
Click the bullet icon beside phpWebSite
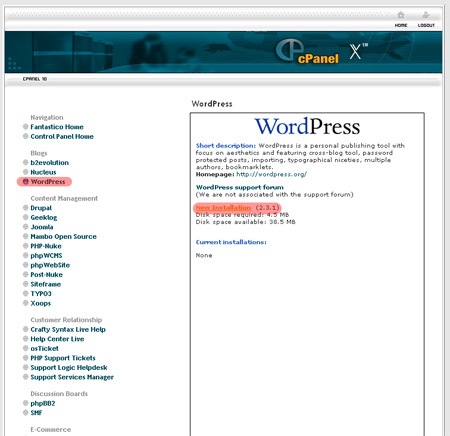pos(25,265)
